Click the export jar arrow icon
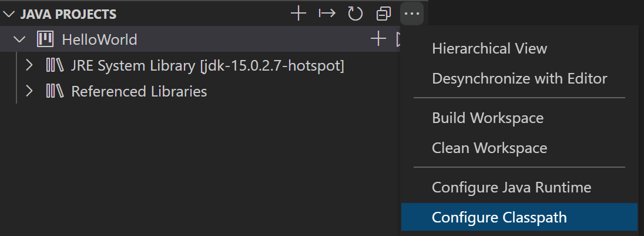Viewport: 644px width, 236px height. tap(327, 14)
